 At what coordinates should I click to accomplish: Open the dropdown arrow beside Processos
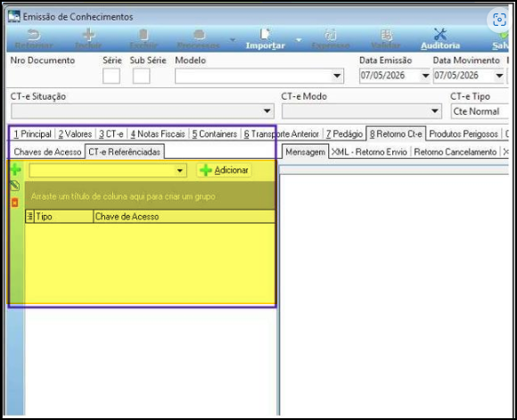tap(233, 40)
